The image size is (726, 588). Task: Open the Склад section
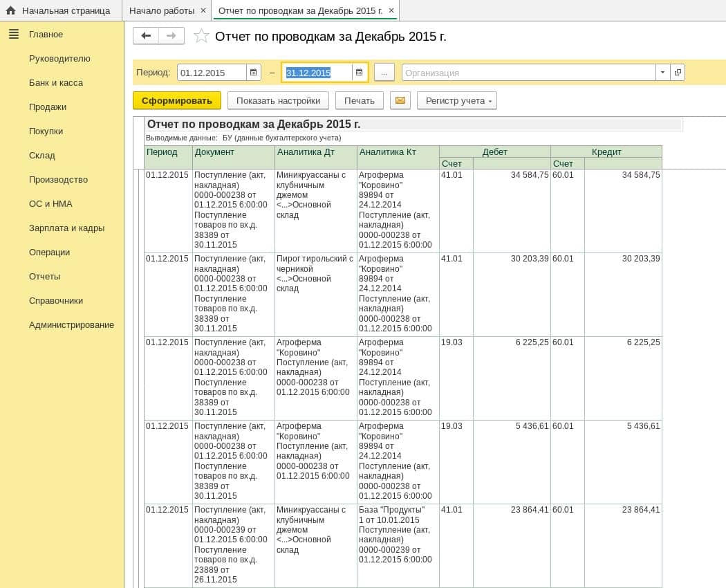(x=42, y=155)
